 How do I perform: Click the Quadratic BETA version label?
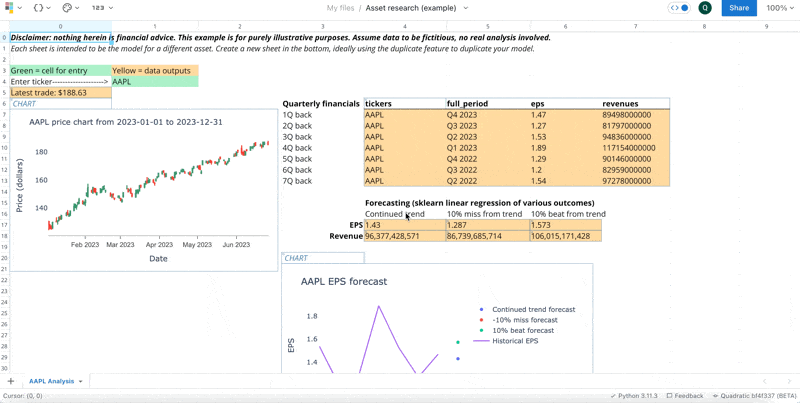pos(755,396)
